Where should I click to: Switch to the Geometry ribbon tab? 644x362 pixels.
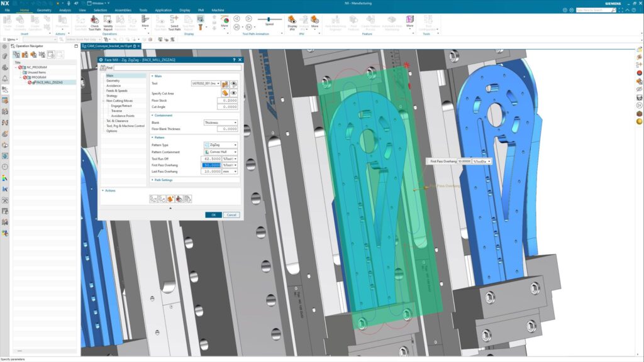click(43, 10)
